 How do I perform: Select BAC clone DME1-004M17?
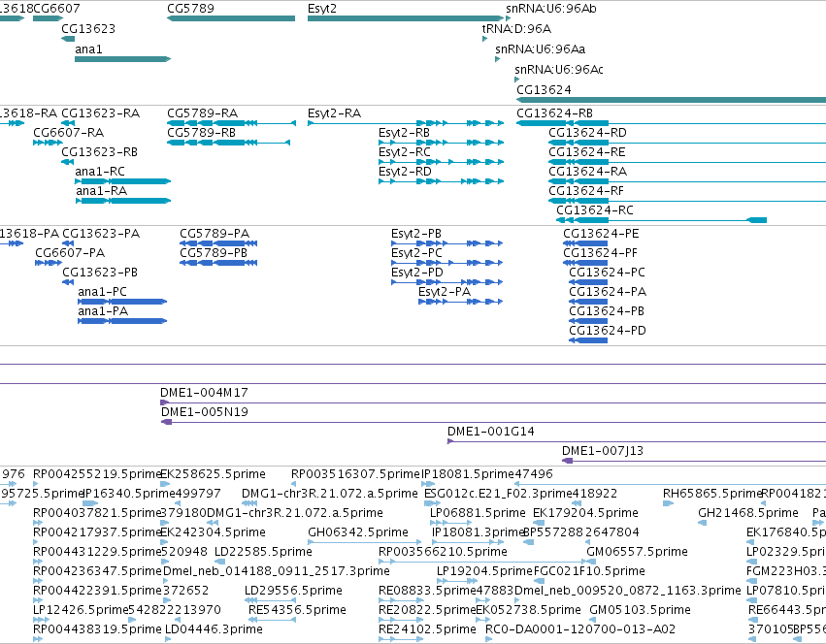click(204, 393)
